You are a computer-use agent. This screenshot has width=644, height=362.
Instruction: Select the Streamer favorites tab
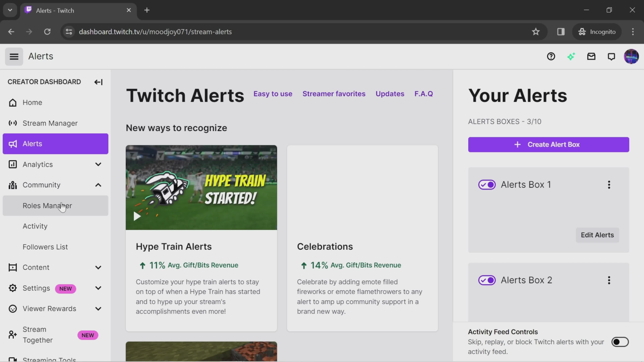pyautogui.click(x=334, y=93)
